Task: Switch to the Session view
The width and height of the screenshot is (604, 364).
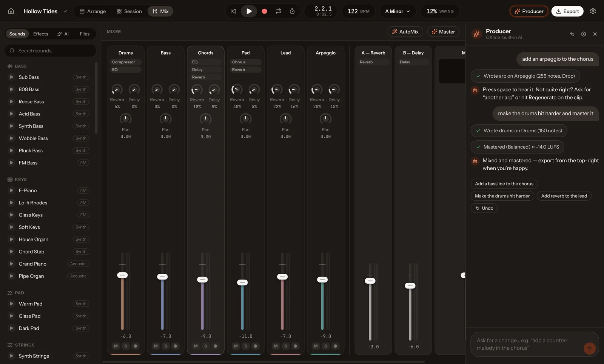Action: [129, 11]
